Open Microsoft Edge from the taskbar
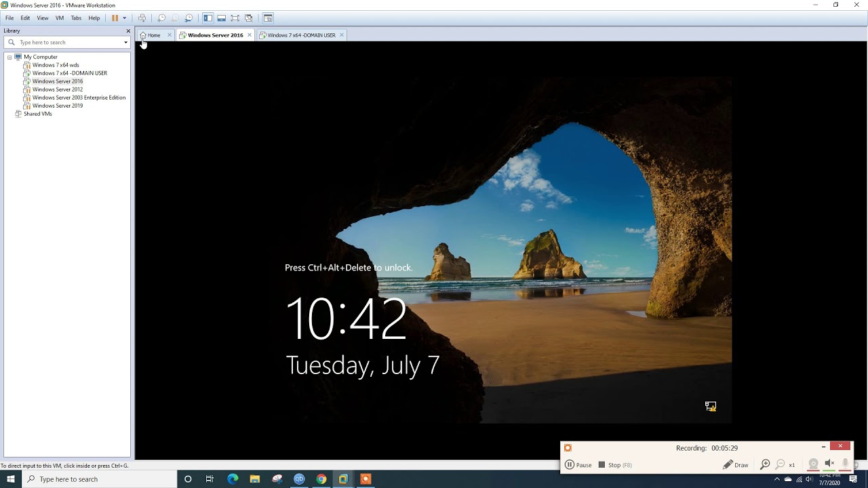The height and width of the screenshot is (488, 868). click(233, 479)
